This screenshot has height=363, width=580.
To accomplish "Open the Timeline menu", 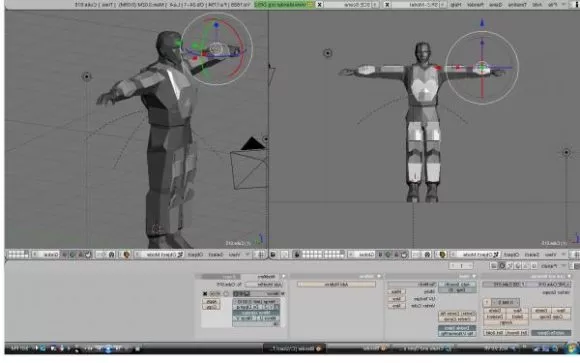I will (517, 4).
